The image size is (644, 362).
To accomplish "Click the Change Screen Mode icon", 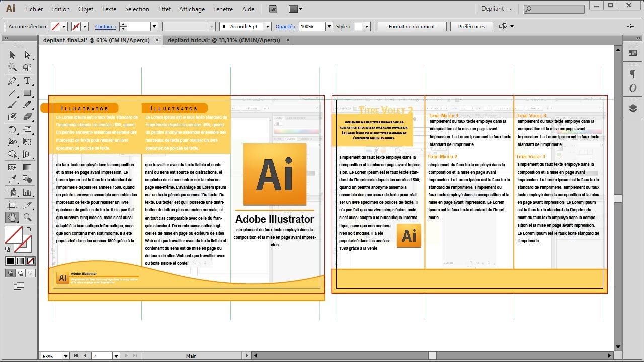I will [19, 286].
